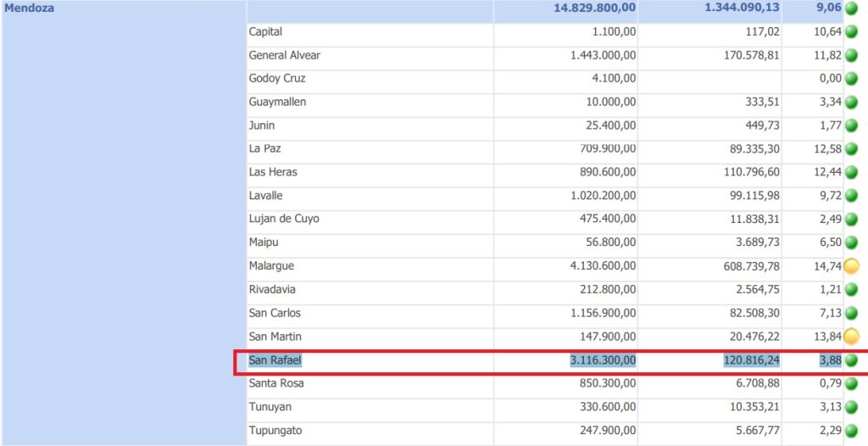Click the green indicator in Mendoza total row

[851, 8]
